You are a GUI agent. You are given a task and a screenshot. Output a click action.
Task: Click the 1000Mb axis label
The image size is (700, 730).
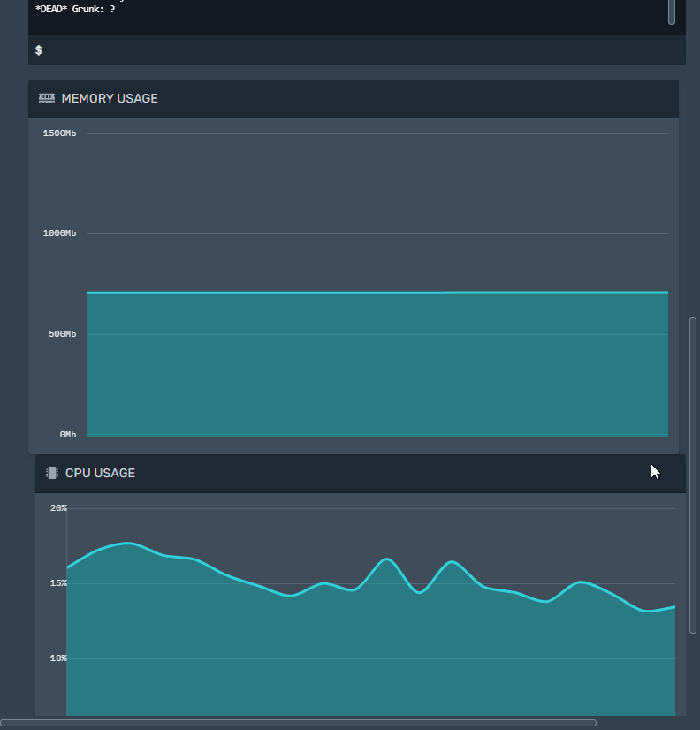pos(59,232)
